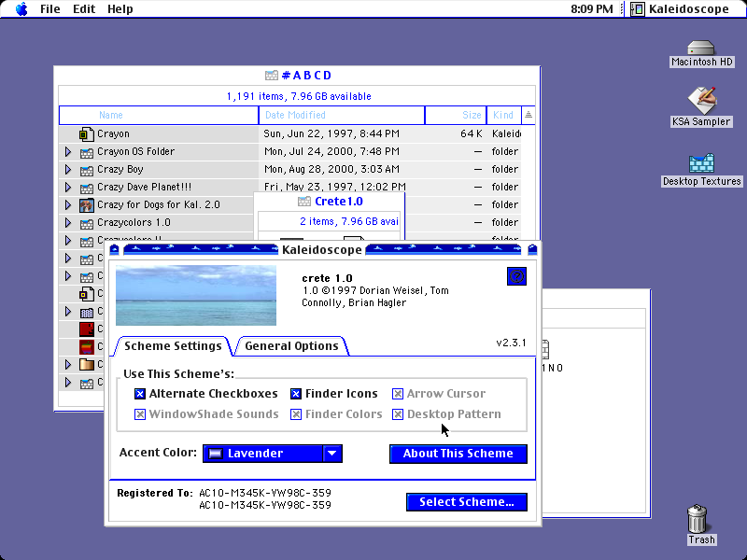This screenshot has width=747, height=560.
Task: Click the date Mon, Jul 24, 2000, 7:48 PM
Action: tap(331, 151)
